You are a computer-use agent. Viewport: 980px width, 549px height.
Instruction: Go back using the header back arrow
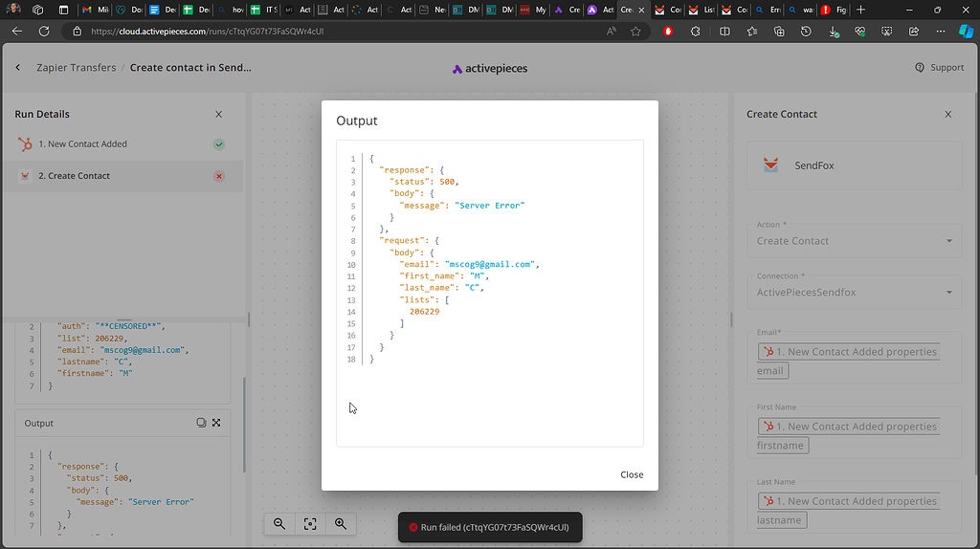(18, 68)
